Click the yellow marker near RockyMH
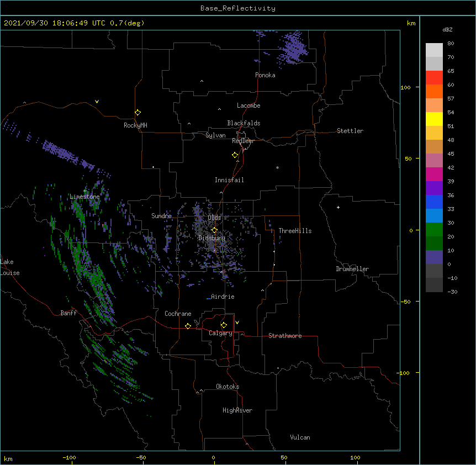The height and width of the screenshot is (465, 476). (137, 113)
